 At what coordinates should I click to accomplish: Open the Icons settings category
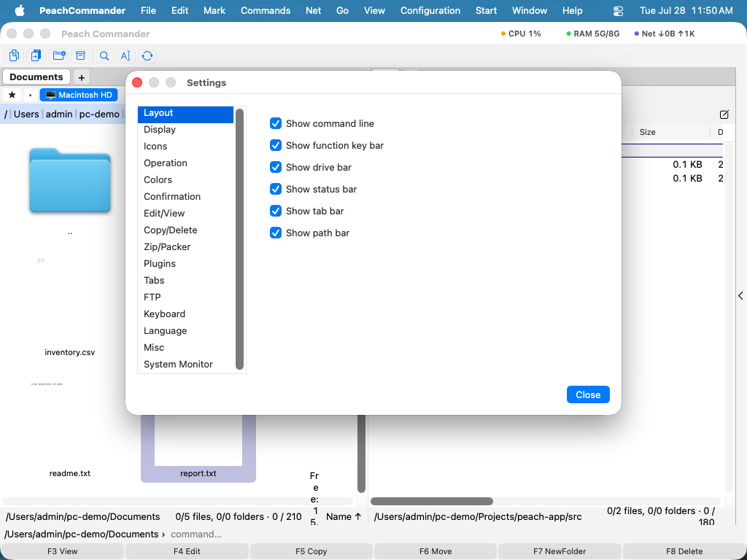[186, 146]
